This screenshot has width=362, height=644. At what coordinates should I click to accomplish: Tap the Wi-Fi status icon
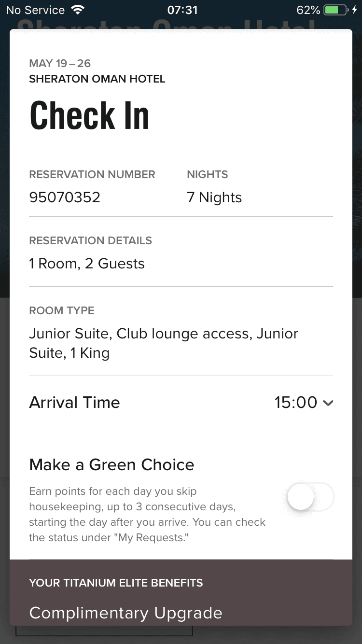click(77, 10)
